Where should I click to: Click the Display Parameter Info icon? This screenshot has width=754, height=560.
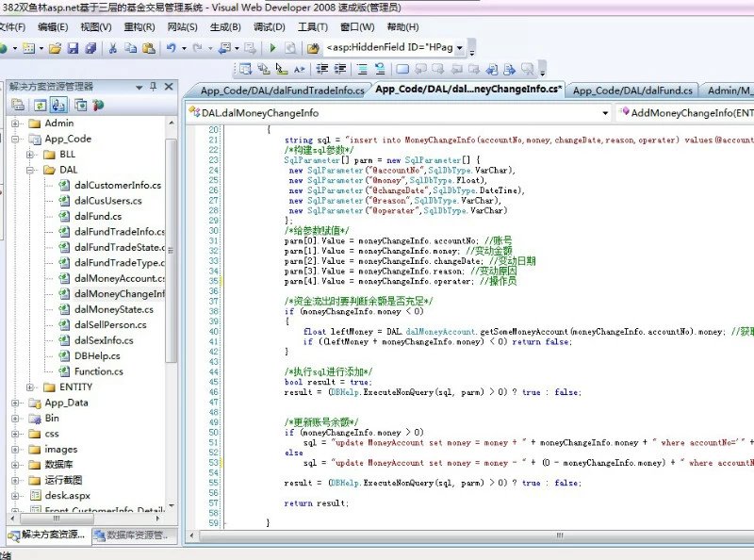(x=263, y=69)
